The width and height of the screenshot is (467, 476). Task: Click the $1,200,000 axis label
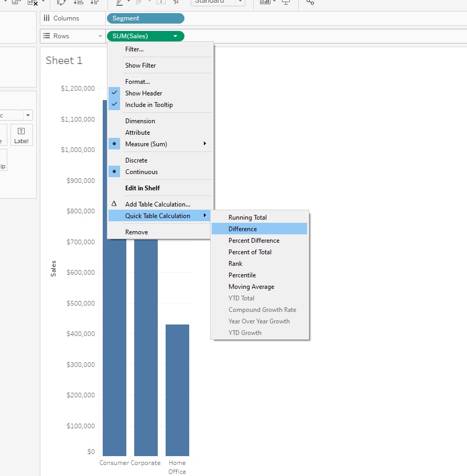click(78, 89)
